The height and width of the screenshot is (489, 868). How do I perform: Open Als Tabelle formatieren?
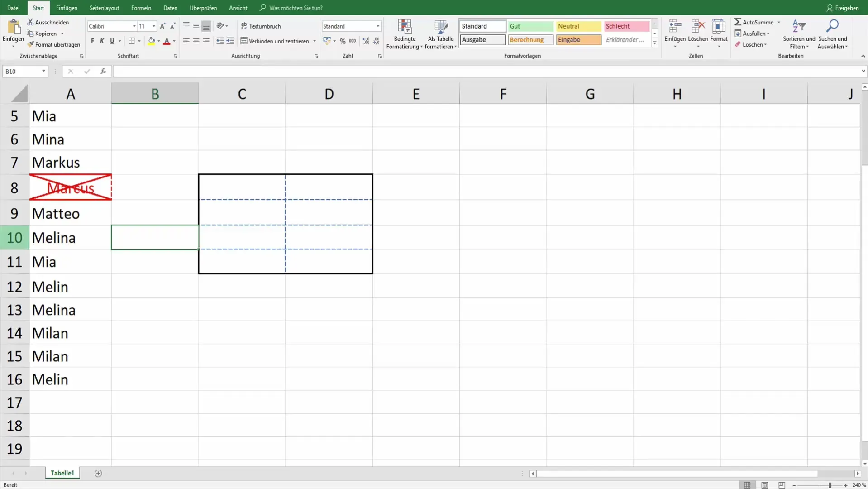[441, 34]
